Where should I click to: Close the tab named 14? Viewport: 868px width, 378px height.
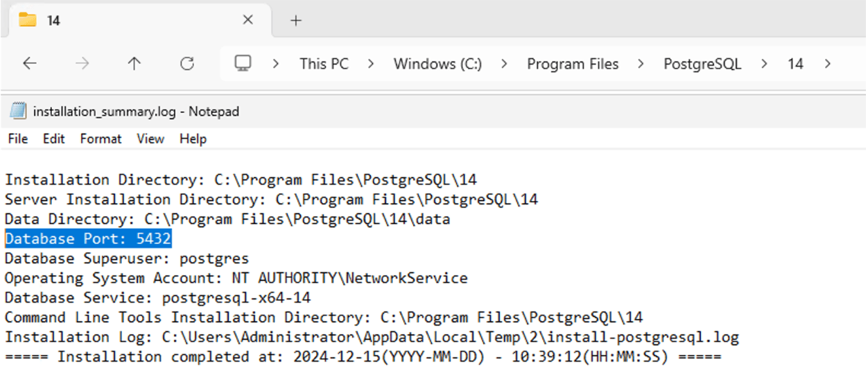pyautogui.click(x=248, y=20)
